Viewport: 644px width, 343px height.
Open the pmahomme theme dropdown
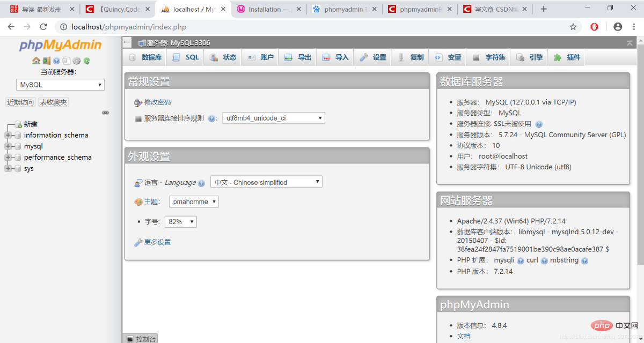[x=194, y=202]
